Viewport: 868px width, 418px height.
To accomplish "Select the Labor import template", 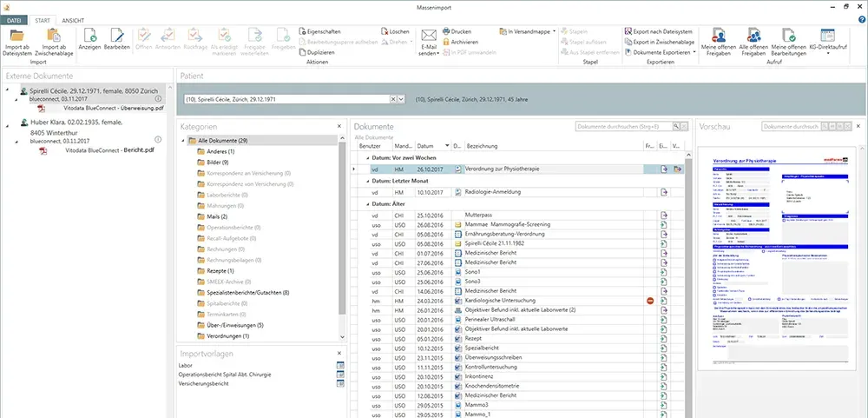I will tap(186, 365).
